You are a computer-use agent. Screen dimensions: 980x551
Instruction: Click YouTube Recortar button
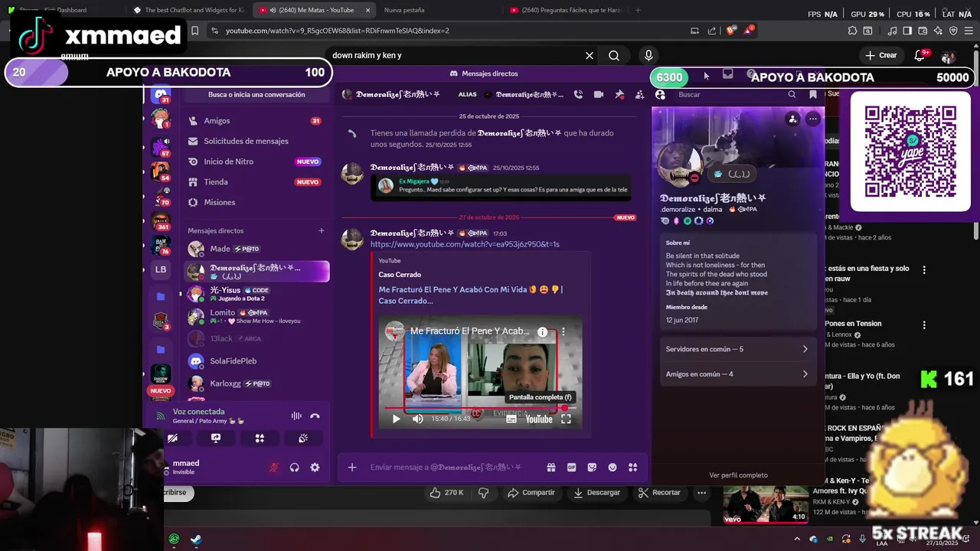[658, 492]
